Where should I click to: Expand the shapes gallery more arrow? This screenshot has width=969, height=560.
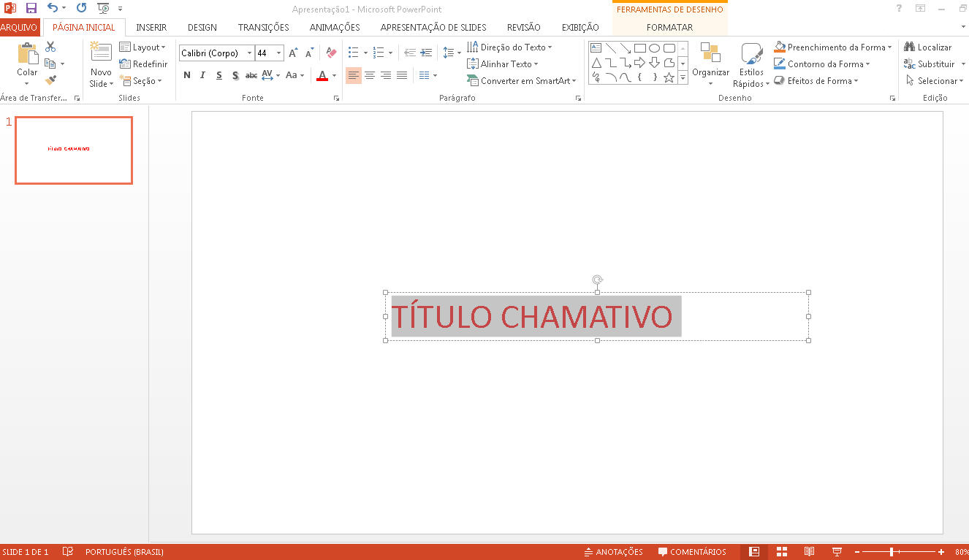point(683,77)
